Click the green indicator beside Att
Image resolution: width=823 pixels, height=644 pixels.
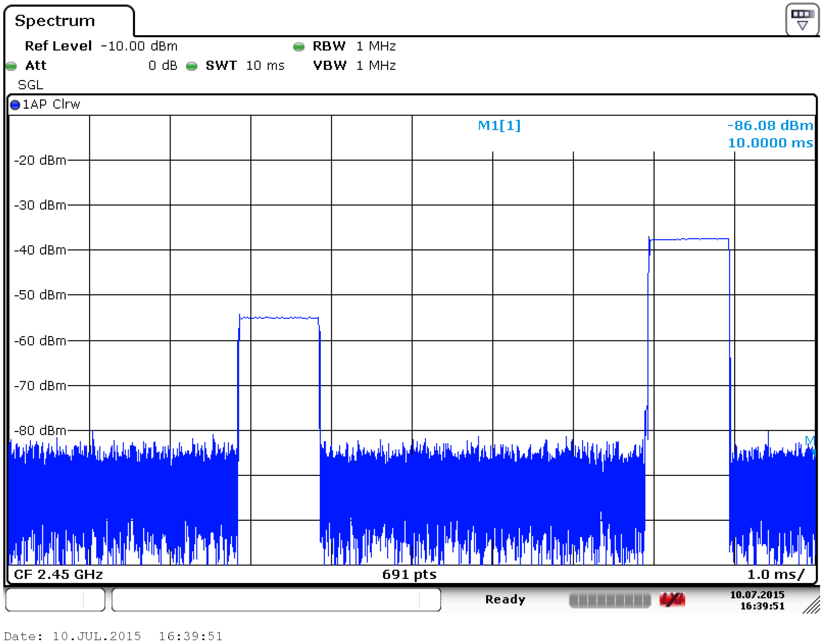pos(11,66)
